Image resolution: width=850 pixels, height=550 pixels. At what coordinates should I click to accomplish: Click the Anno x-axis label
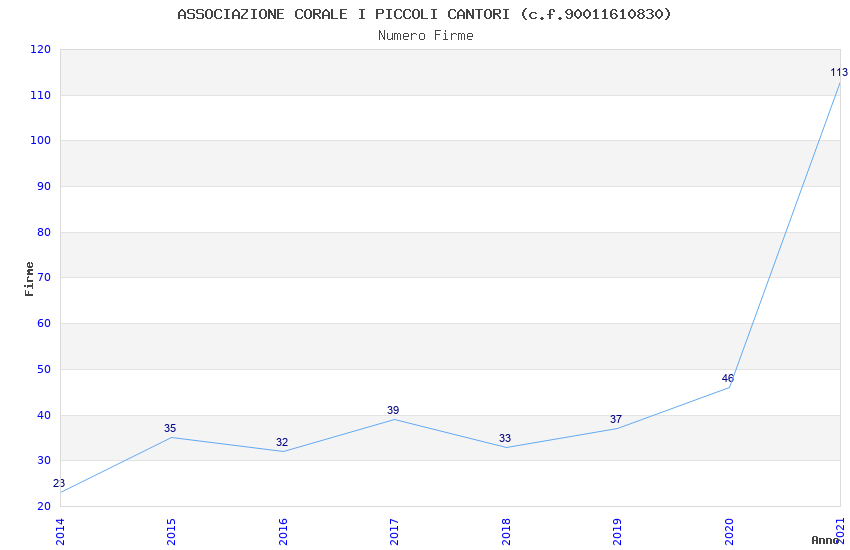click(x=825, y=540)
